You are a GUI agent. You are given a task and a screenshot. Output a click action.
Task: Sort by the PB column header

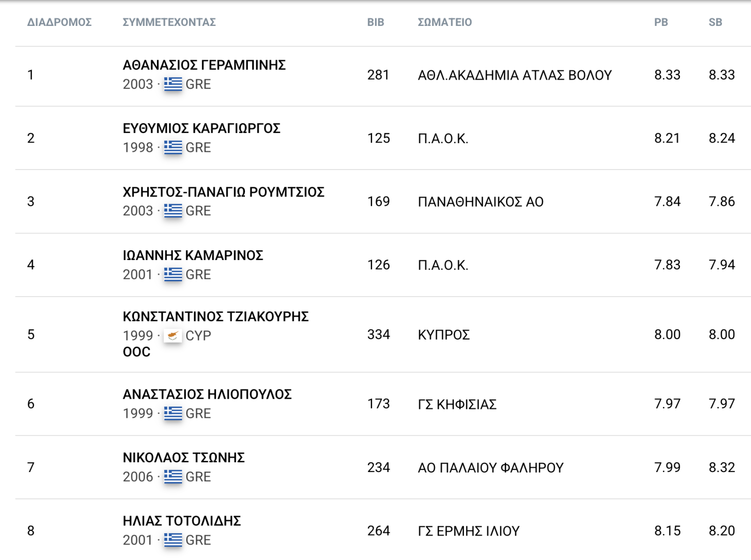click(x=661, y=22)
